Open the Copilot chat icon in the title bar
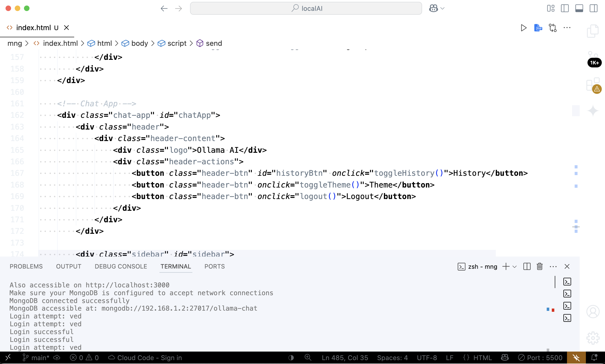Screen dimensions: 605x364 (x=433, y=8)
